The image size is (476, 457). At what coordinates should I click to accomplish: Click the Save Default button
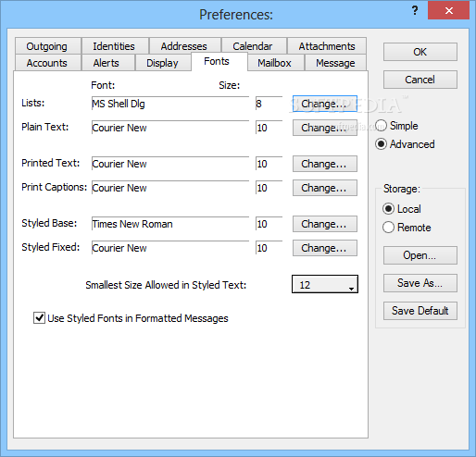click(420, 311)
